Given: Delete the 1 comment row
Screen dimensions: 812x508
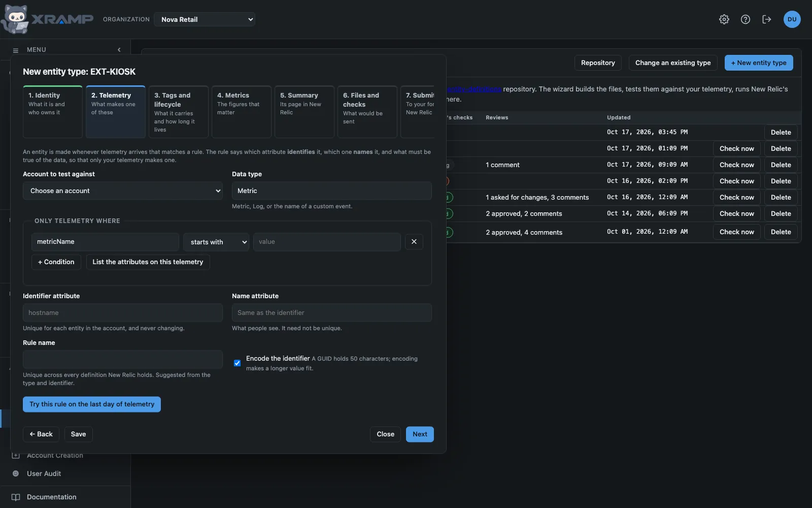Looking at the screenshot, I should point(781,165).
